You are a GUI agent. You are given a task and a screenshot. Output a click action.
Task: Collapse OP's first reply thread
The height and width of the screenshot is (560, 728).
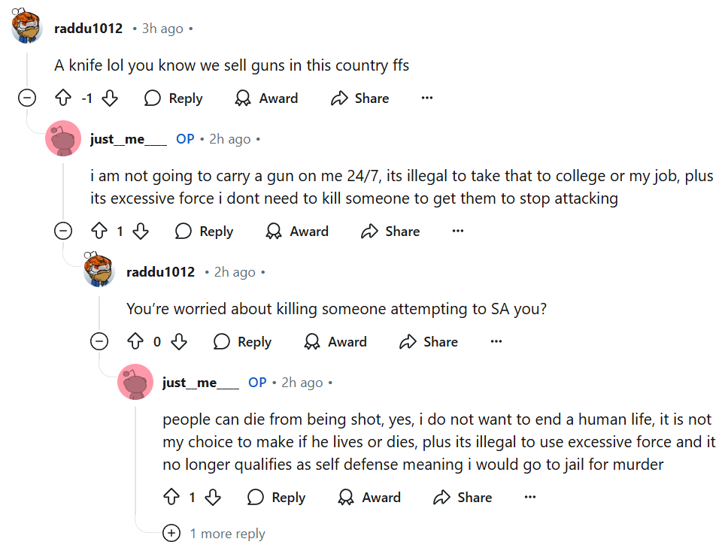pos(63,232)
